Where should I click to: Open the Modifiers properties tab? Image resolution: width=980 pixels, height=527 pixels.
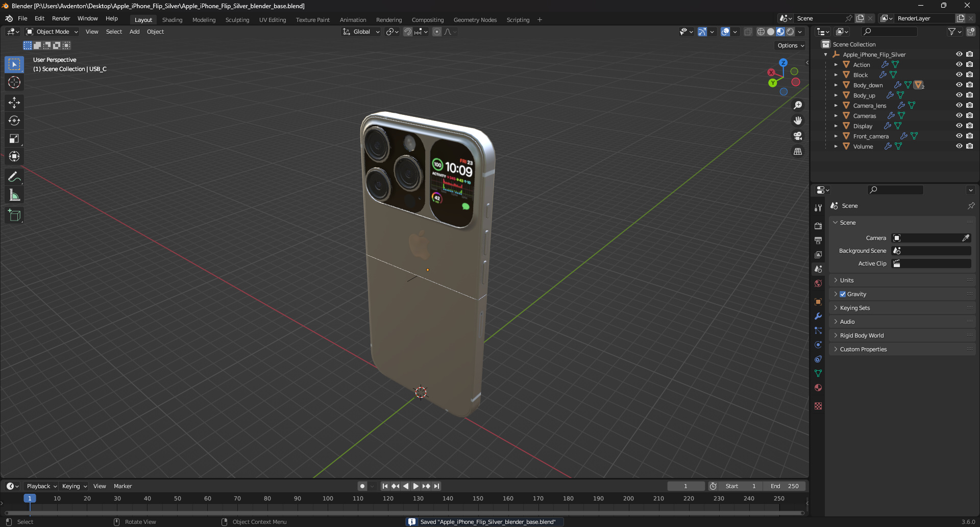click(x=818, y=316)
